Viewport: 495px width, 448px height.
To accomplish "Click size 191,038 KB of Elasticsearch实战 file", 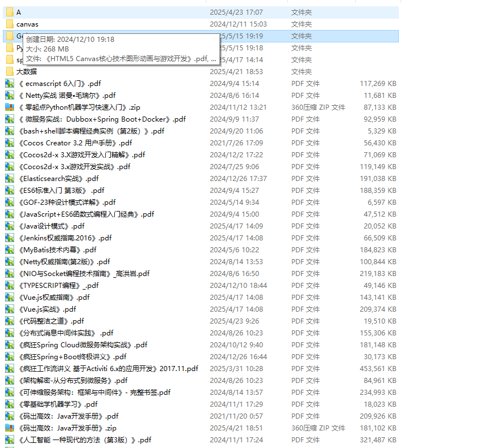I will pyautogui.click(x=378, y=179).
